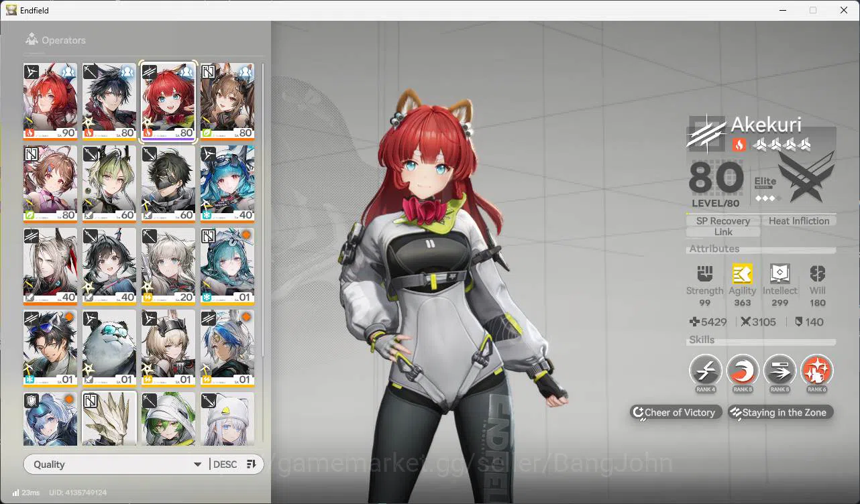Select the level 90 red-haired horned operator
The height and width of the screenshot is (504, 860).
[x=50, y=101]
